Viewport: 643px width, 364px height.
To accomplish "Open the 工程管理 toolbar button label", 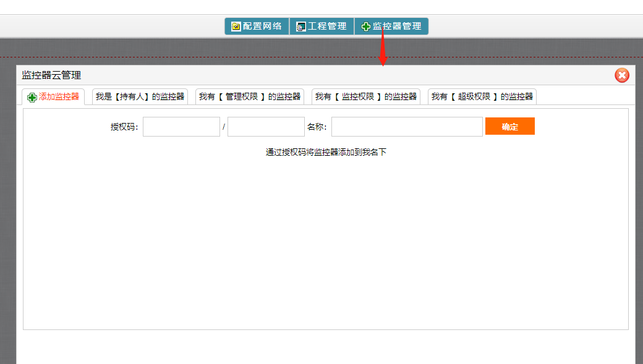I will click(328, 26).
